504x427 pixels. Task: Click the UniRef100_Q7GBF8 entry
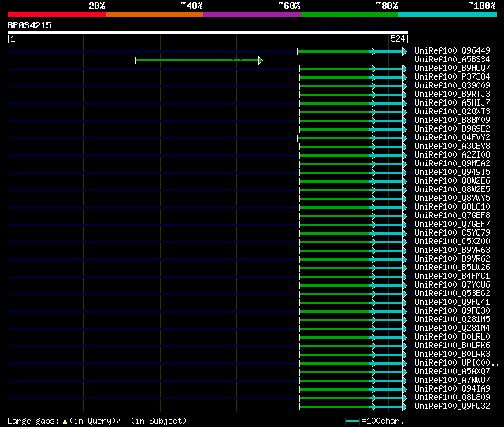point(452,215)
